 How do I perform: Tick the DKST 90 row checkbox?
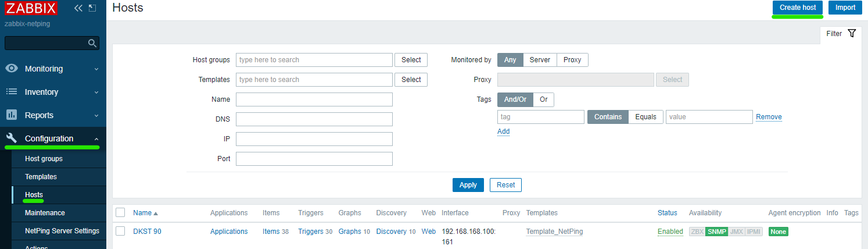coord(120,232)
